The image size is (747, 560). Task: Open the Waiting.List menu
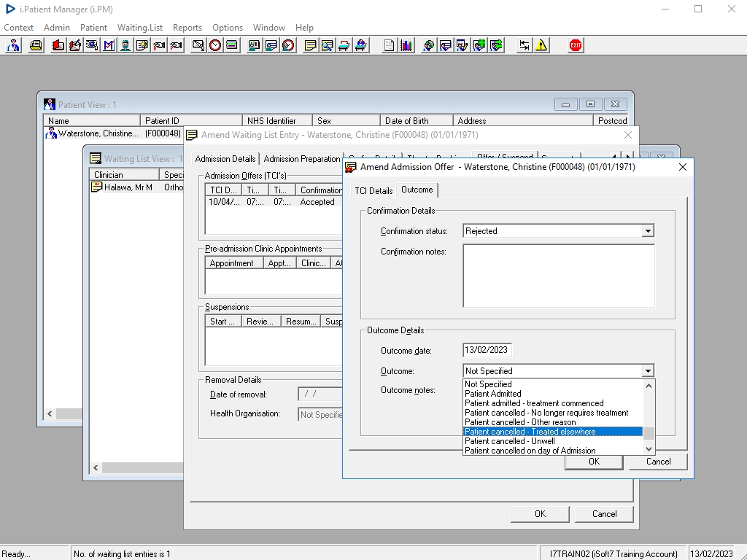[x=140, y=28]
